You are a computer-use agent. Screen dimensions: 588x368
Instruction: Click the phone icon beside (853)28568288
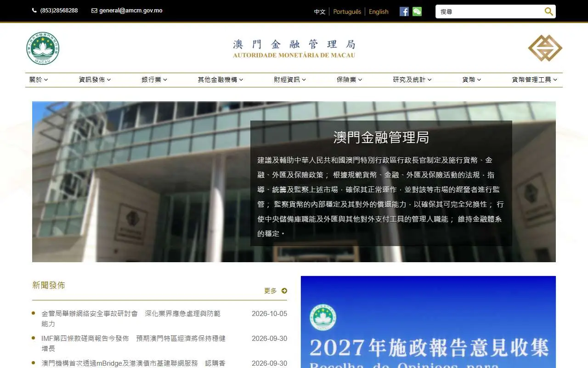[34, 11]
